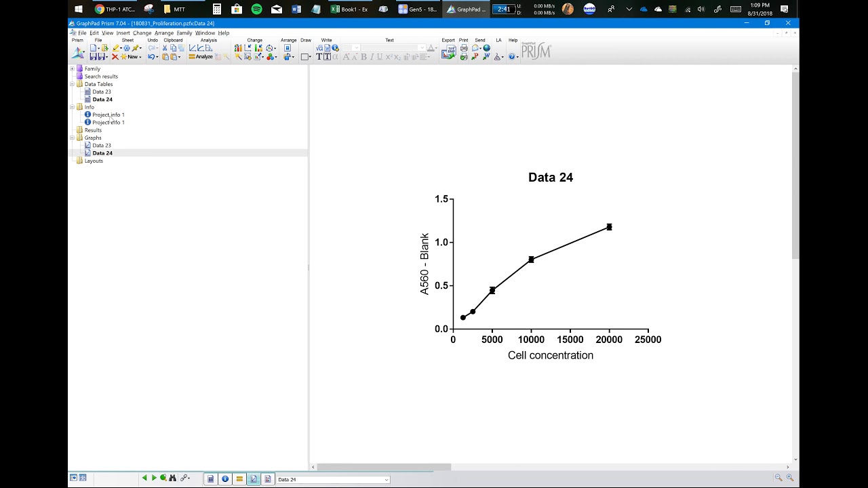
Task: Switch to layout view button
Action: pyautogui.click(x=267, y=479)
